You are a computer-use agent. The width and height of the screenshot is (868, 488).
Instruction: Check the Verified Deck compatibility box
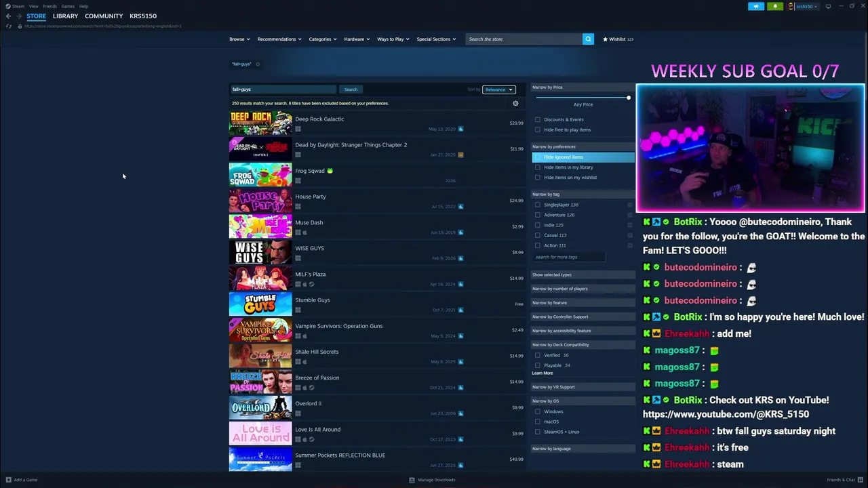(538, 355)
